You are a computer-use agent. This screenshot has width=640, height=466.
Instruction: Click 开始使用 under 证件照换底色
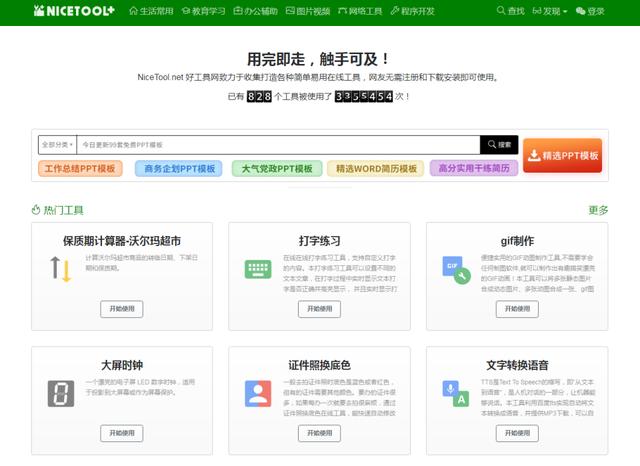[319, 433]
